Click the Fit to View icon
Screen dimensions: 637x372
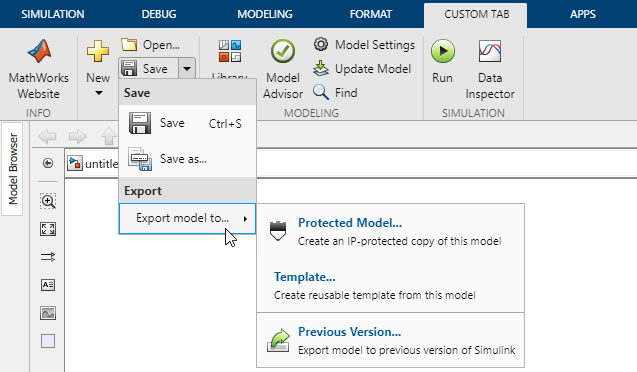[x=48, y=229]
